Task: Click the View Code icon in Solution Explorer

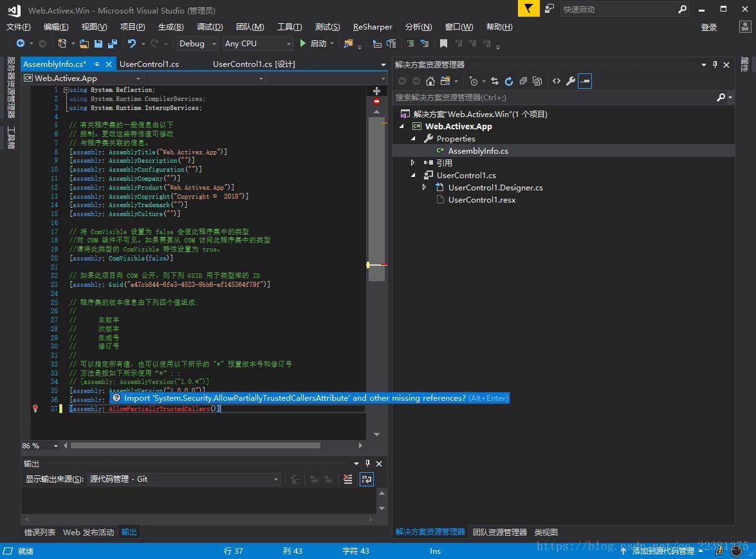Action: coord(557,81)
